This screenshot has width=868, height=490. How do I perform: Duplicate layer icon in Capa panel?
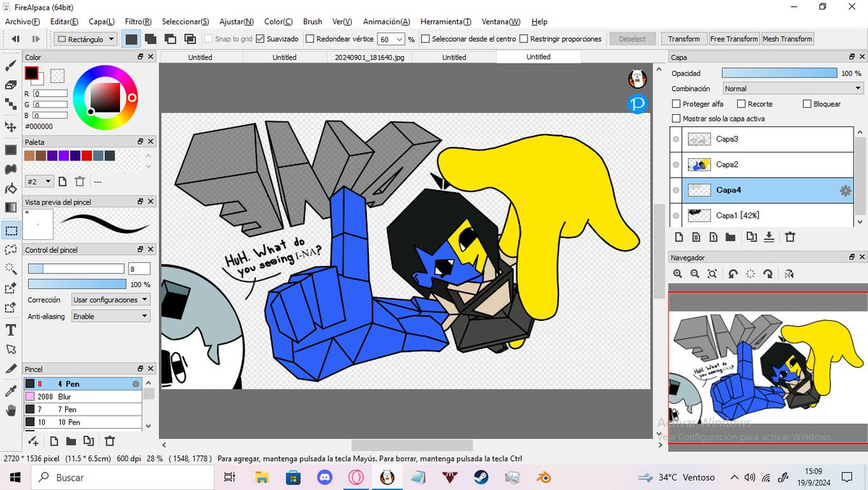(751, 237)
